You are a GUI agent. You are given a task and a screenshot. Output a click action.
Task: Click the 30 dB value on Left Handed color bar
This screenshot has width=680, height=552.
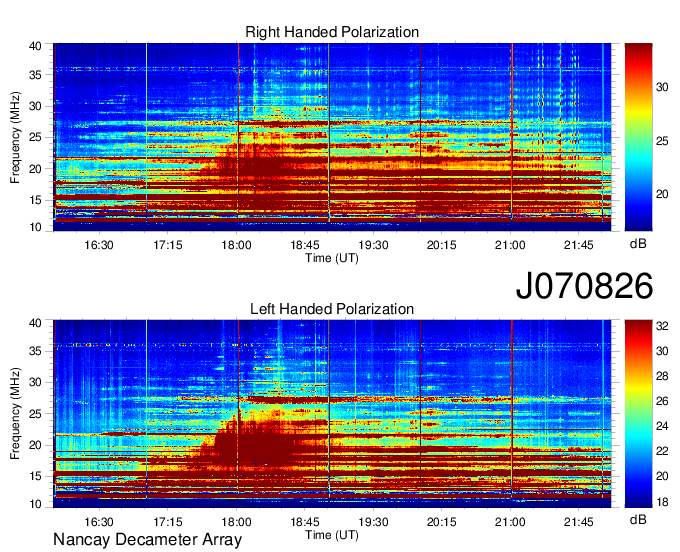pyautogui.click(x=662, y=351)
